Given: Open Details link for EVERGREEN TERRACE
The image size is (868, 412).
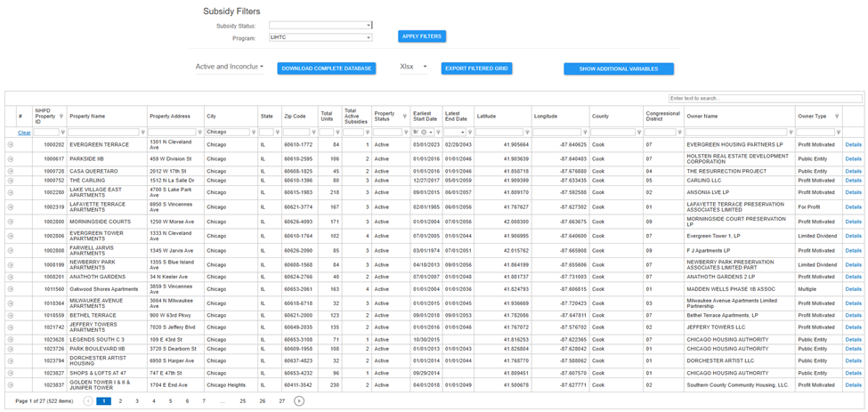Looking at the screenshot, I should [x=854, y=145].
